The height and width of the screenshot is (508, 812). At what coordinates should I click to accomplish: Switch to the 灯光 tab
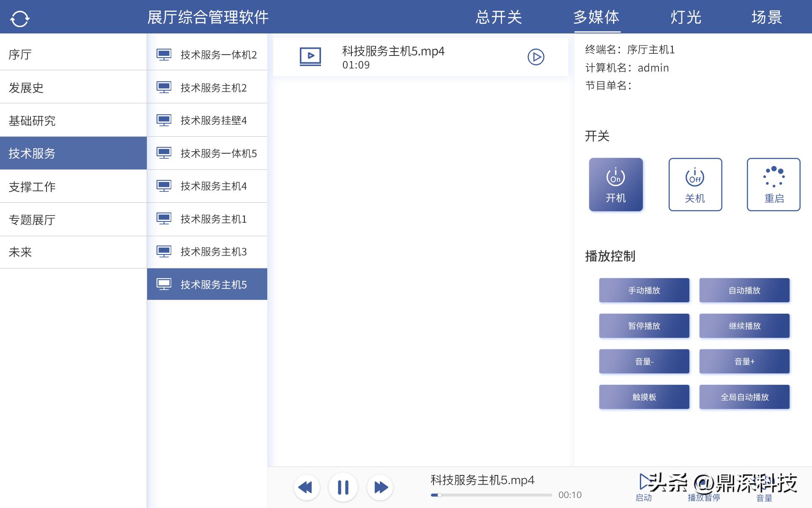(x=686, y=18)
